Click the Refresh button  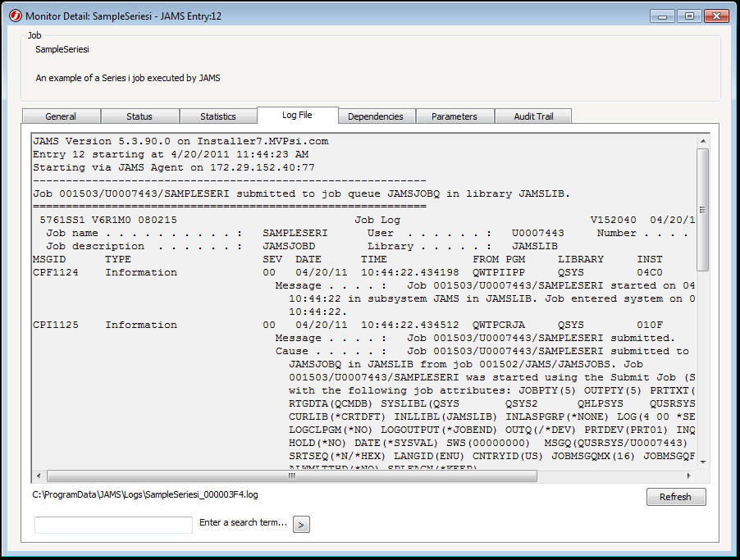click(x=676, y=497)
